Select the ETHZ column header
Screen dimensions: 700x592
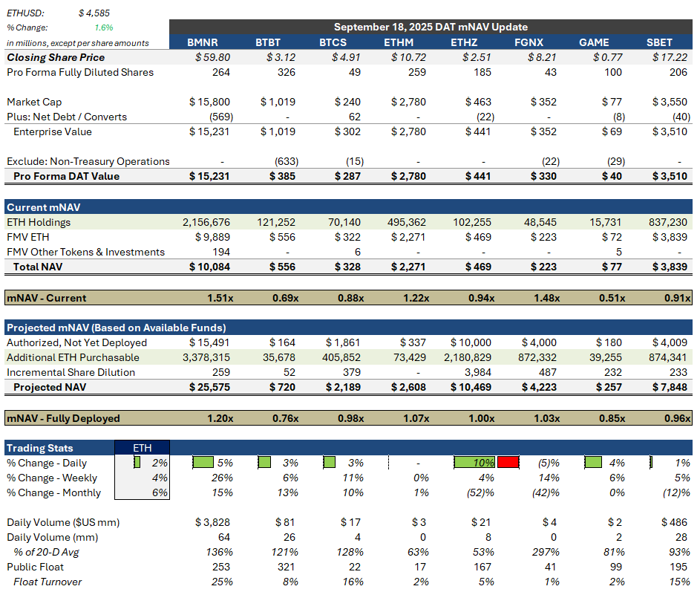click(x=464, y=42)
